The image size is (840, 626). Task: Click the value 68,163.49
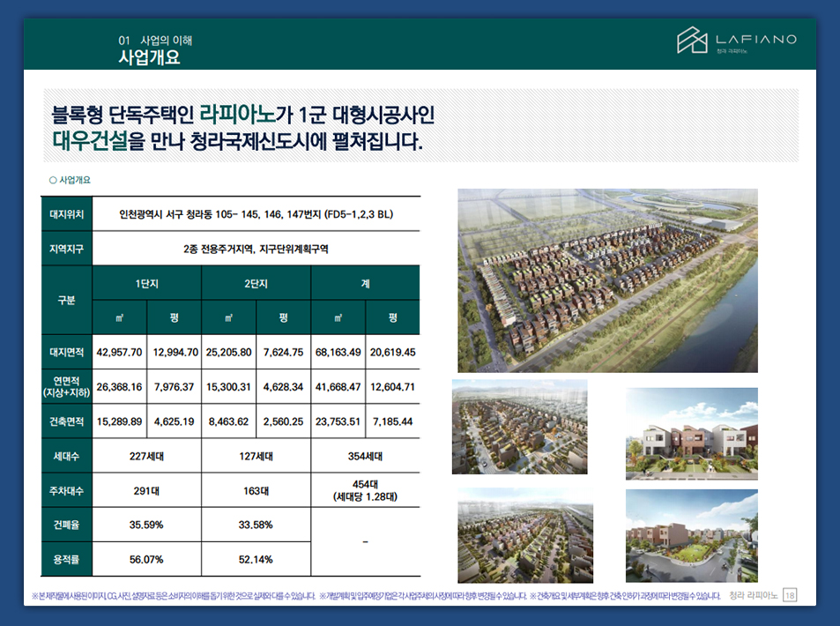coord(338,352)
